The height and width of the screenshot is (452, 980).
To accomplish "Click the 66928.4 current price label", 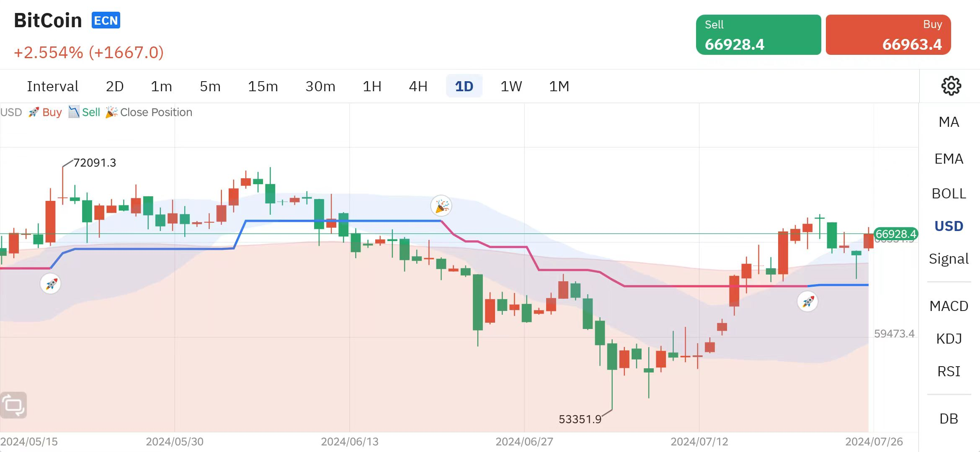I will (x=895, y=234).
